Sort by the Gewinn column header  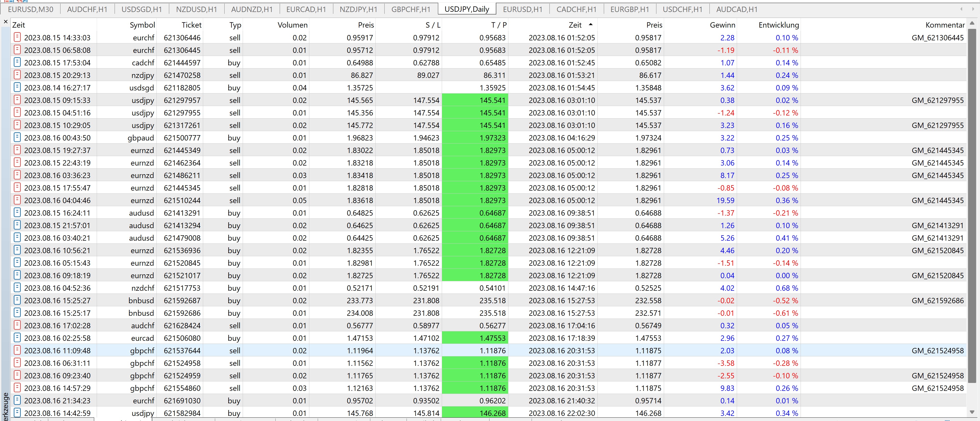722,25
